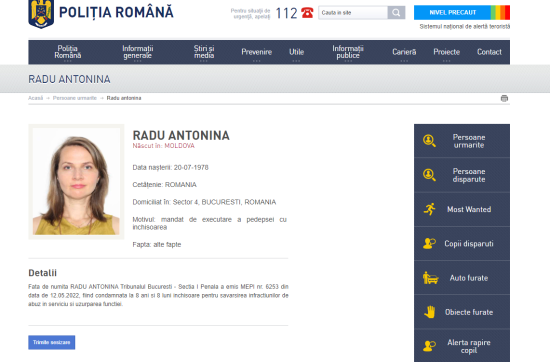550x362 pixels.
Task: Click the 'Cetățenie: ROMANIA' text
Action: [x=165, y=185]
